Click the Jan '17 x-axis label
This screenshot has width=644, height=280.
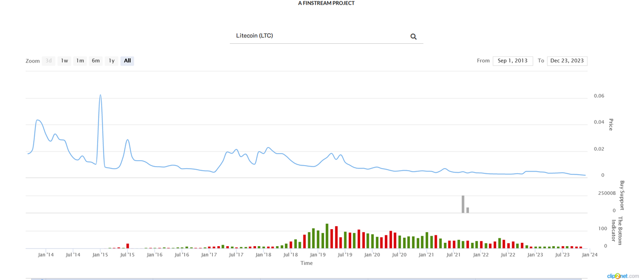click(209, 255)
